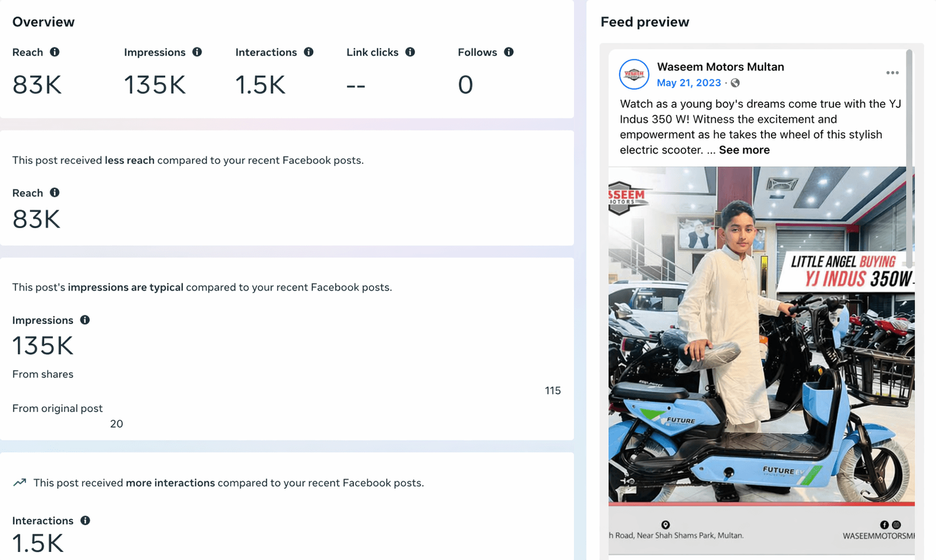Click the Follows value 0
Viewport: 936px width, 560px height.
coord(465,85)
